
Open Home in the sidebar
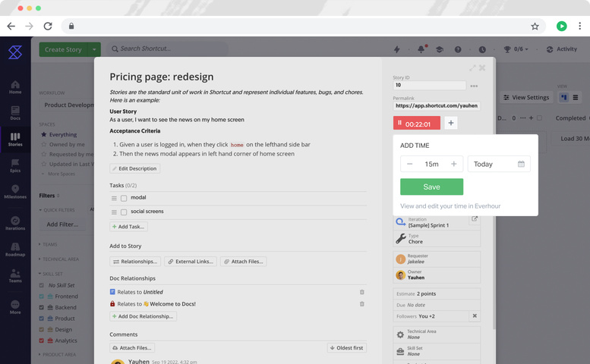pos(15,86)
